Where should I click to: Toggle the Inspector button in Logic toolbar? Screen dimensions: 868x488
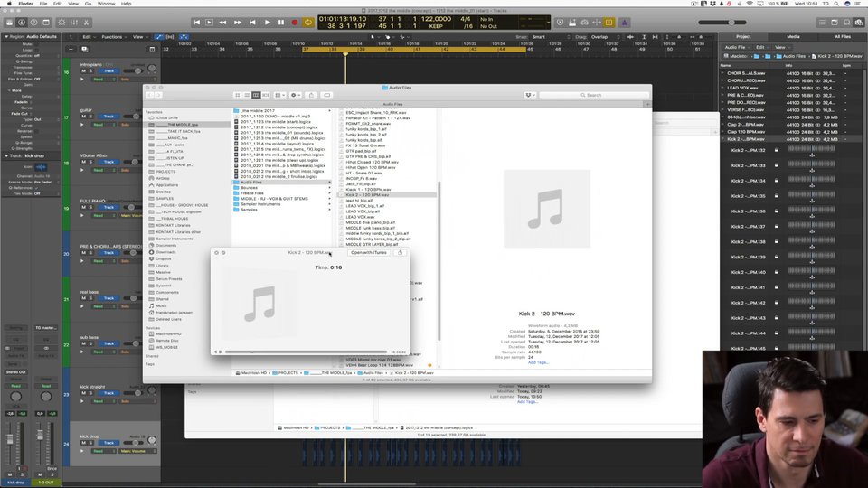[x=22, y=23]
